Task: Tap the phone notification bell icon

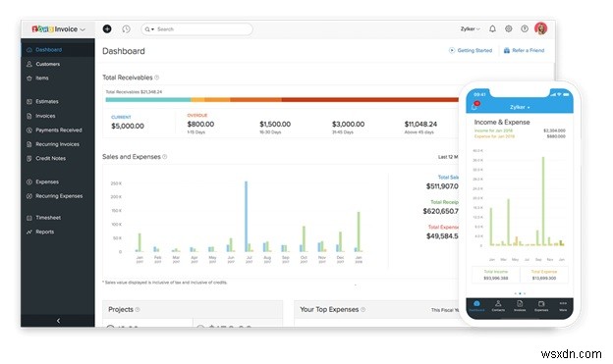Action: [475, 105]
